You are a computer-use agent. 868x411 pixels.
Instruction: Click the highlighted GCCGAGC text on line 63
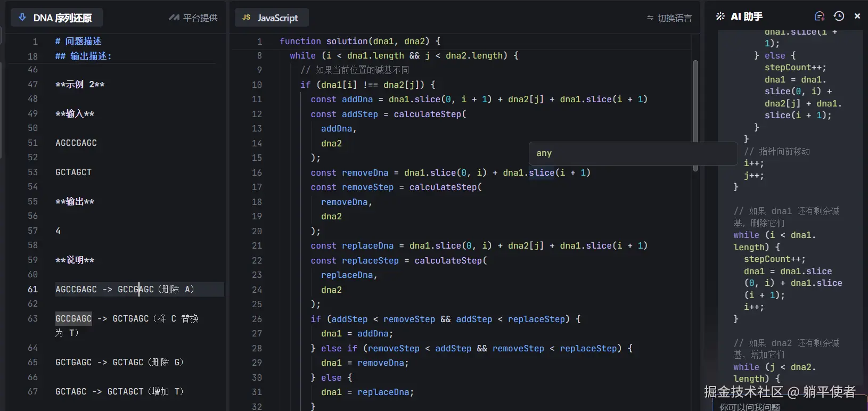pos(73,318)
